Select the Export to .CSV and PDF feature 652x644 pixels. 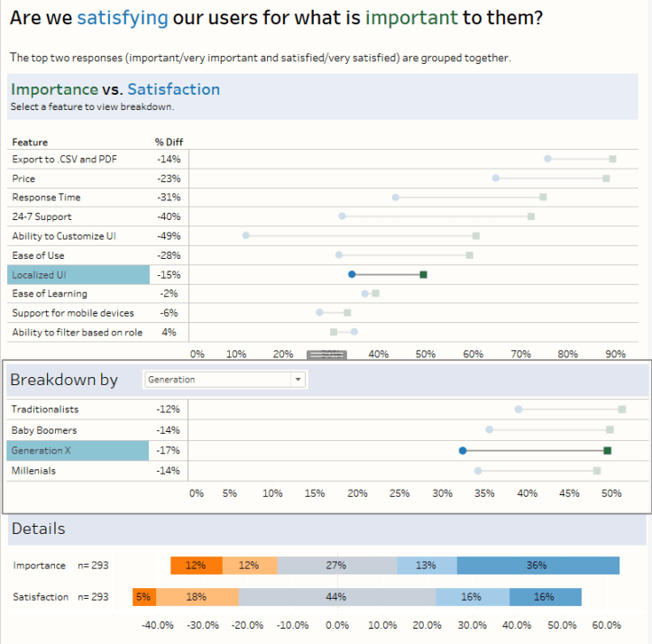(64, 160)
